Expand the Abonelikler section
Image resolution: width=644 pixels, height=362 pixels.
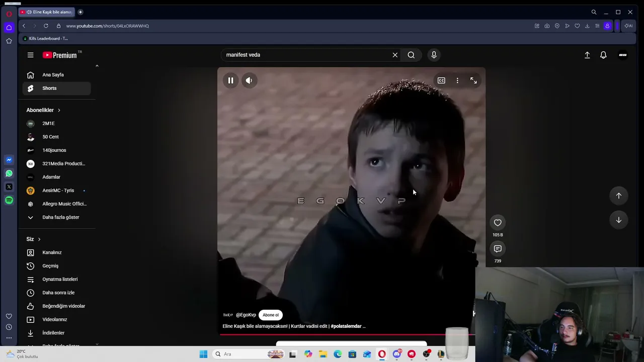(43, 110)
